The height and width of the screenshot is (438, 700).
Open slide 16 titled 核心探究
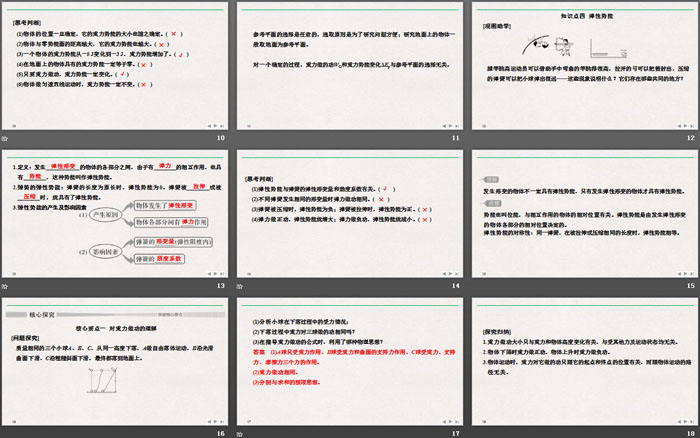click(x=116, y=361)
